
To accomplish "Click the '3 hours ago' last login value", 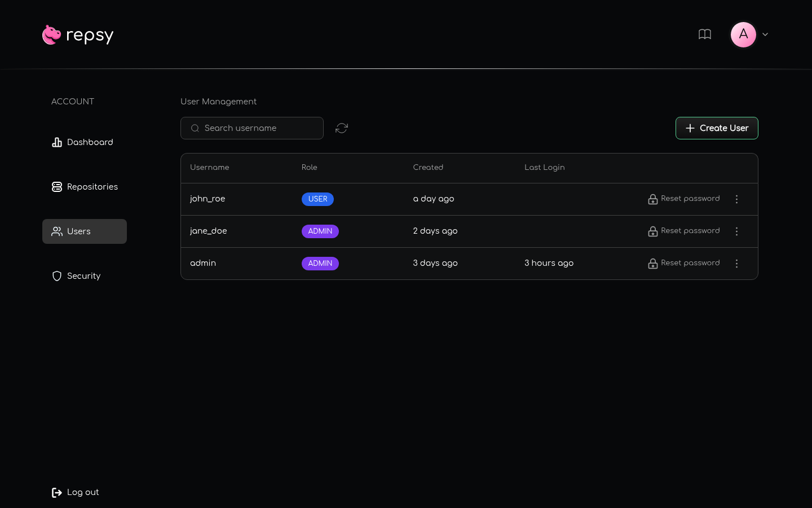I will 549,263.
